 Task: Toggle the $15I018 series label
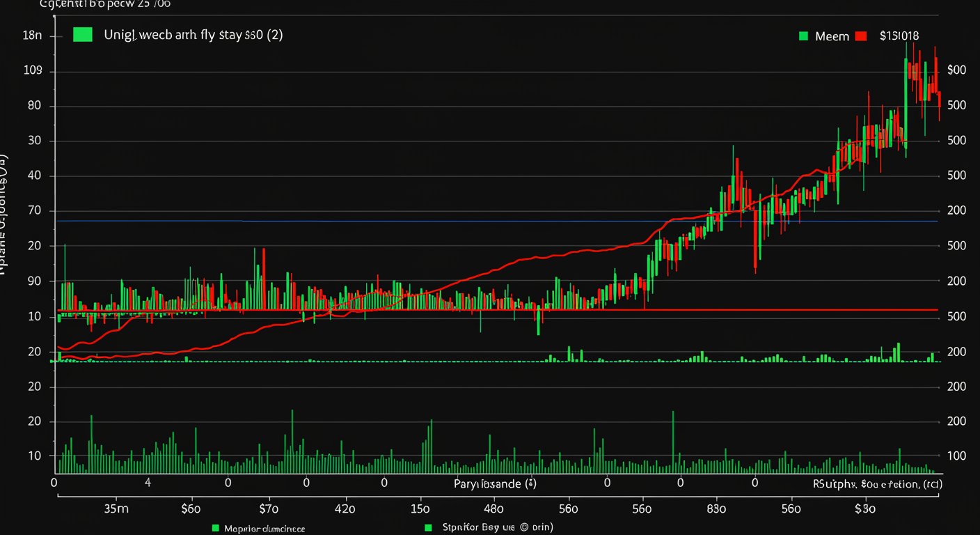point(899,36)
